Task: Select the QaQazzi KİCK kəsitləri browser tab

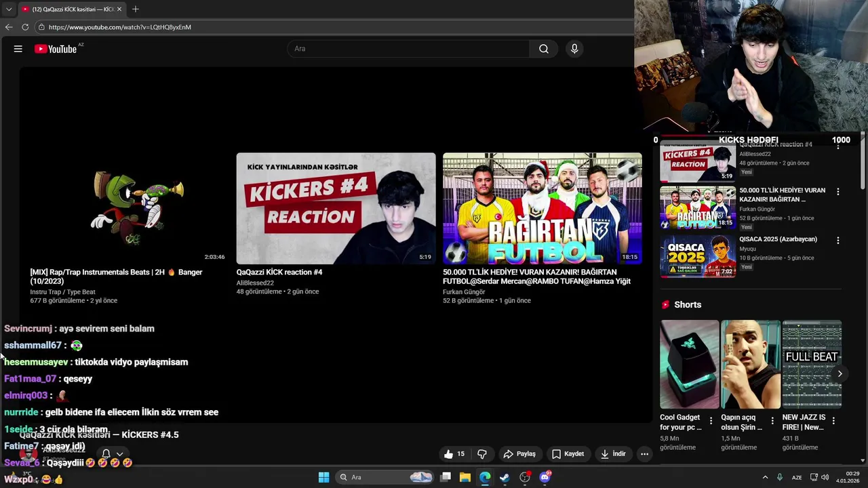Action: pos(71,9)
